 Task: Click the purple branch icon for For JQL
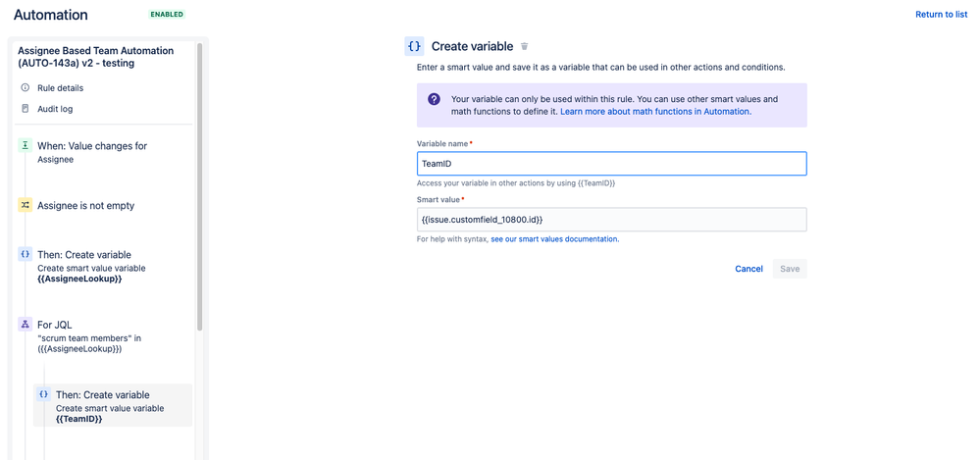(x=25, y=325)
